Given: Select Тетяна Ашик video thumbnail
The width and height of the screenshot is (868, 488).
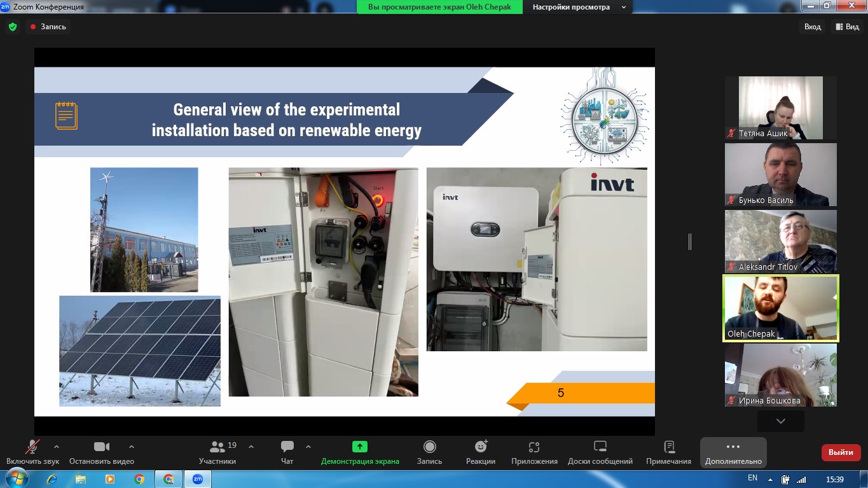Looking at the screenshot, I should point(781,108).
